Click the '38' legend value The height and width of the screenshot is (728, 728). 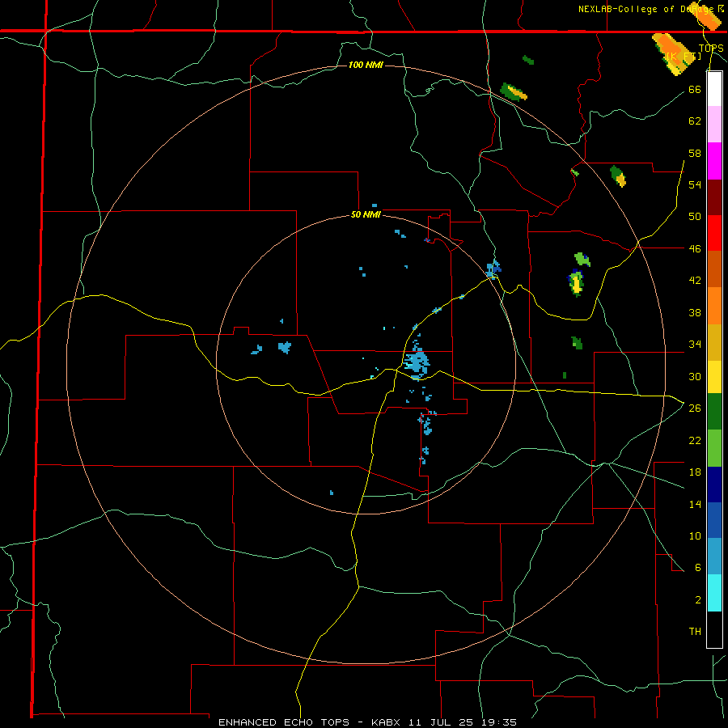click(x=695, y=312)
